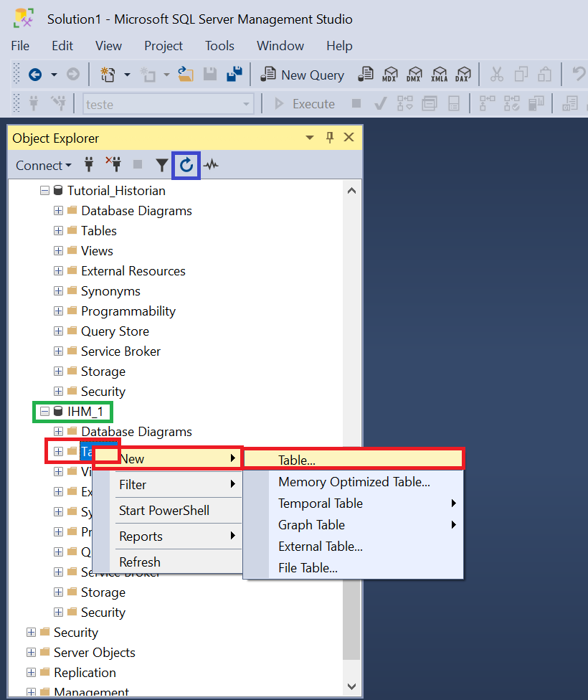Click the Filter funnel icon in Object Explorer
The height and width of the screenshot is (700, 588).
coord(161,165)
